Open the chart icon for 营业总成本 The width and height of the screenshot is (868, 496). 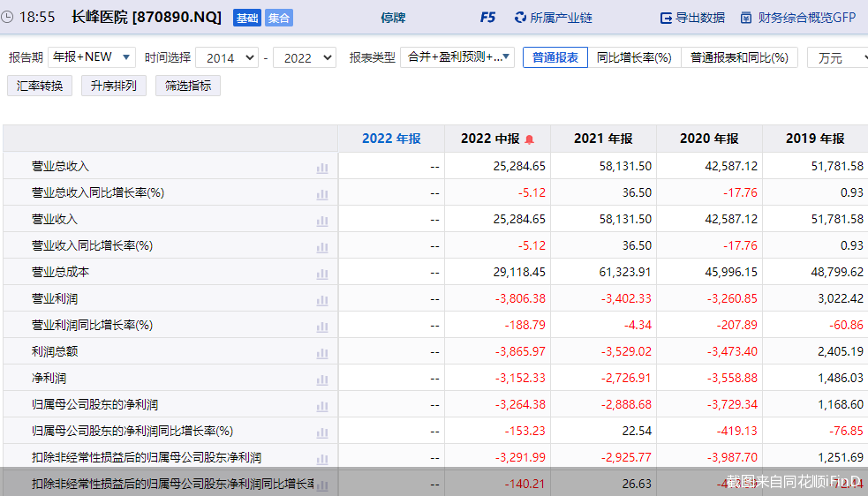(x=322, y=274)
